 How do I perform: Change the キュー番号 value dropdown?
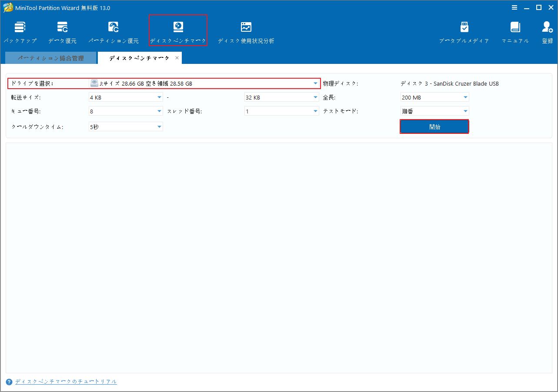(x=159, y=111)
